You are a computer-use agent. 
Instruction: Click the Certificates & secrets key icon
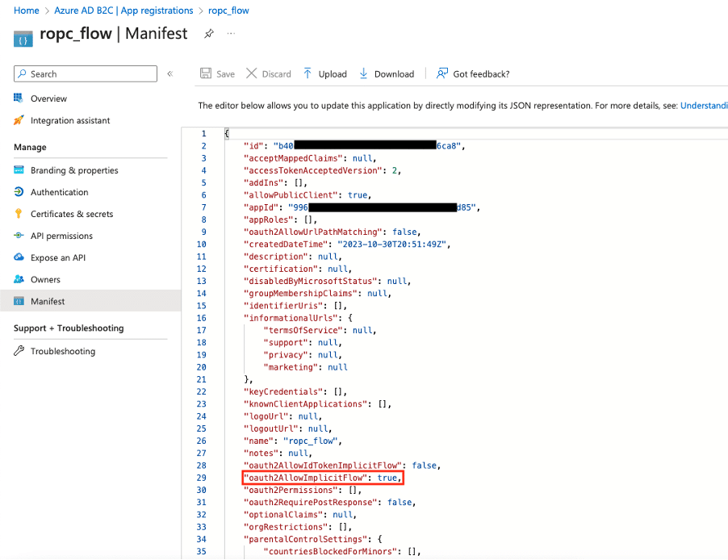[x=19, y=214]
